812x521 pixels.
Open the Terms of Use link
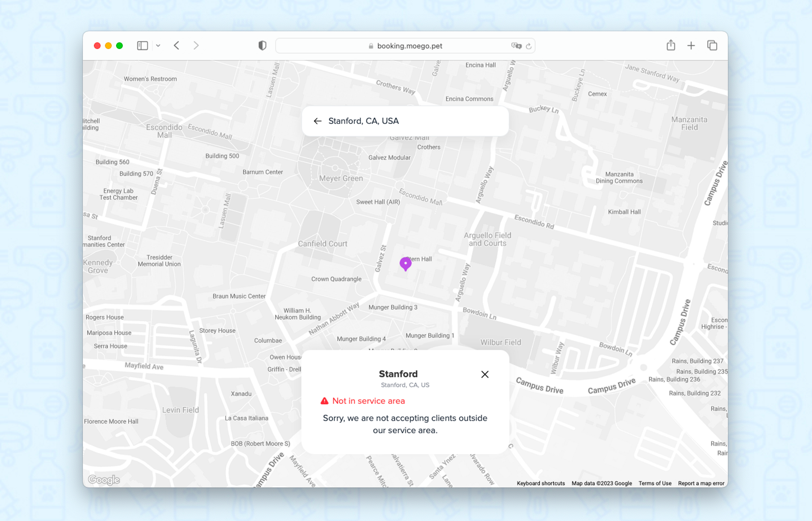(654, 483)
